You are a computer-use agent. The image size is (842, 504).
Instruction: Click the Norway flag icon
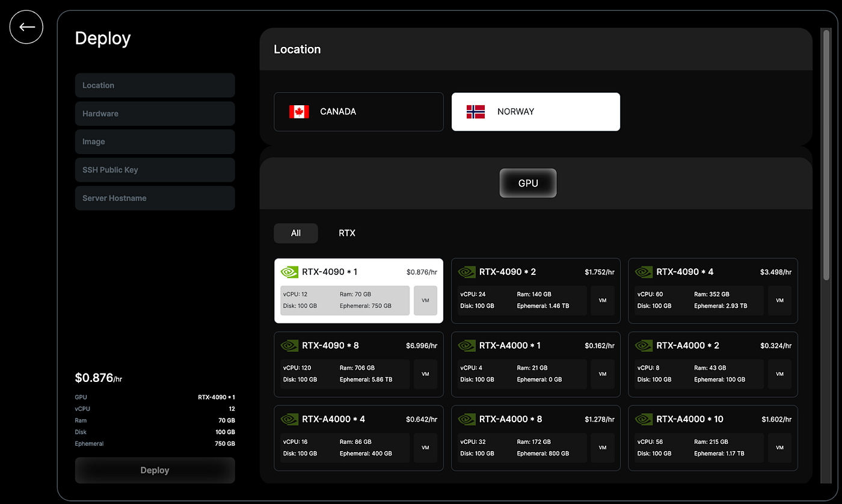[x=476, y=112]
